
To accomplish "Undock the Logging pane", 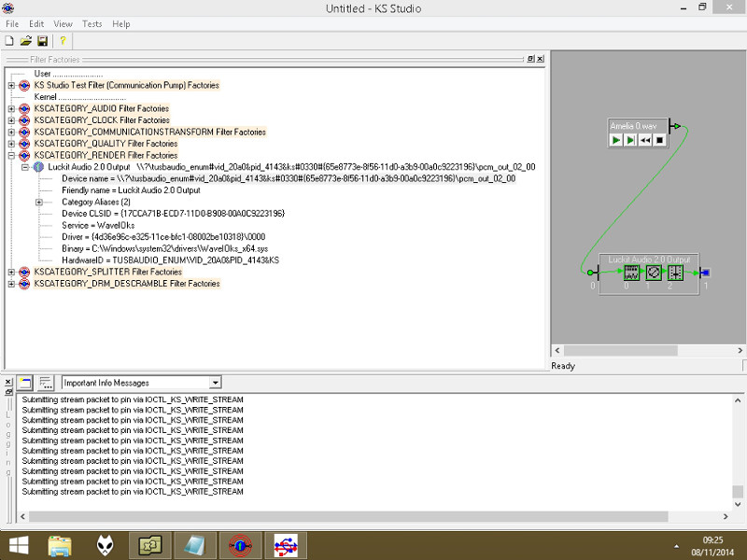I will click(x=8, y=392).
